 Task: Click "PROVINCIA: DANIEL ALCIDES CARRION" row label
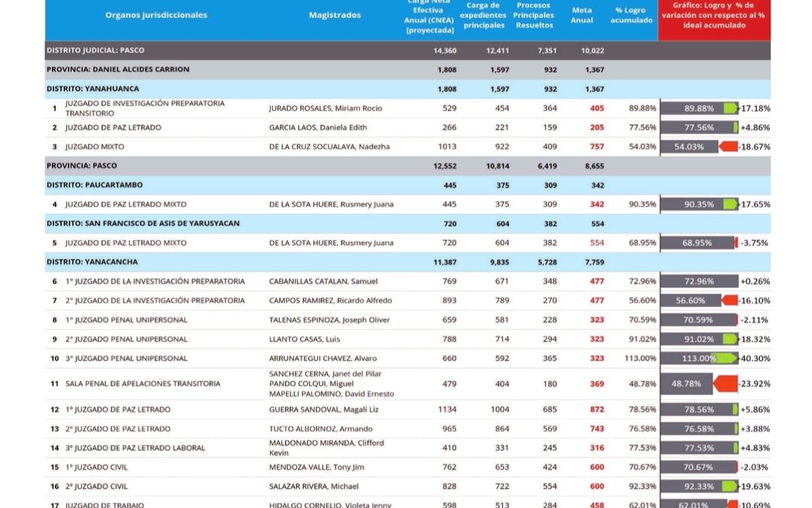click(118, 69)
